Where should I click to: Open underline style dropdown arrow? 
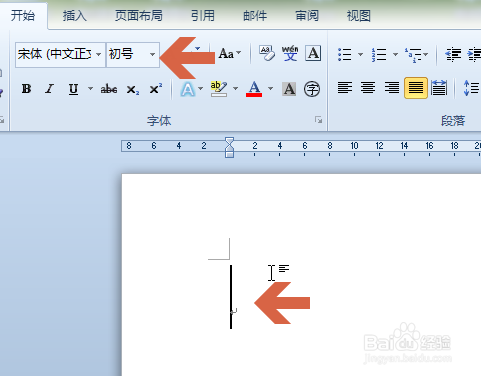pyautogui.click(x=90, y=89)
